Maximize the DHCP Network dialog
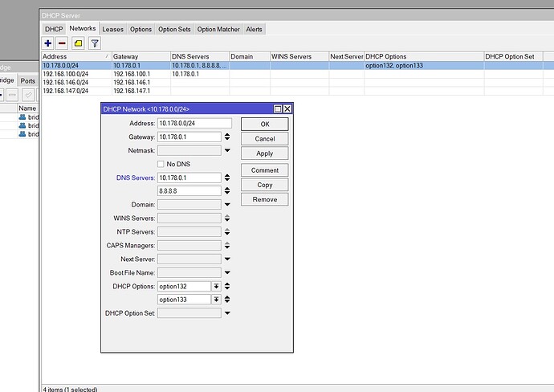This screenshot has height=392, width=554. point(278,108)
